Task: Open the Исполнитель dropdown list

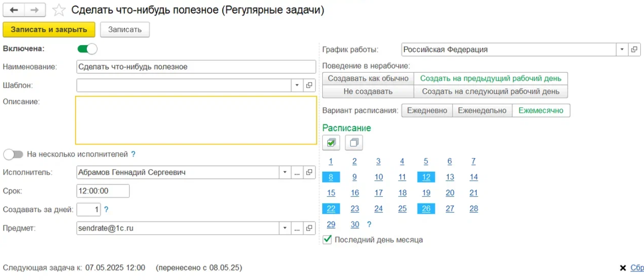Action: 285,172
